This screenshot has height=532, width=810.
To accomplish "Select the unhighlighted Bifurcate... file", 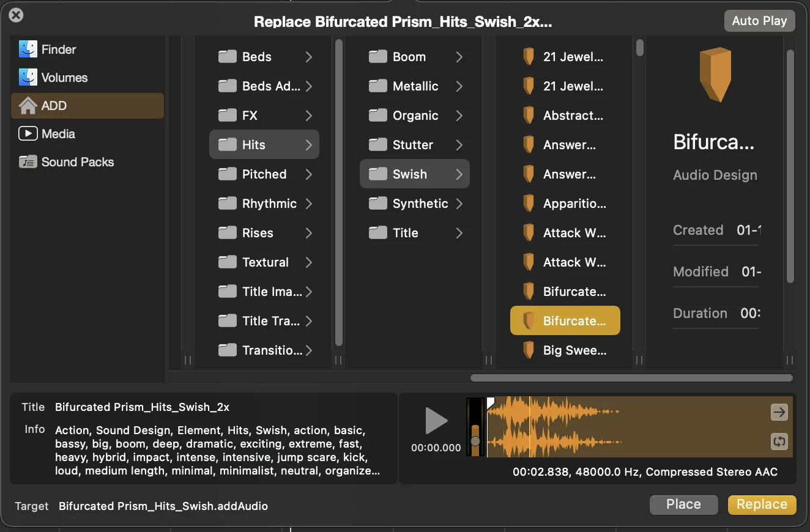I will 565,292.
